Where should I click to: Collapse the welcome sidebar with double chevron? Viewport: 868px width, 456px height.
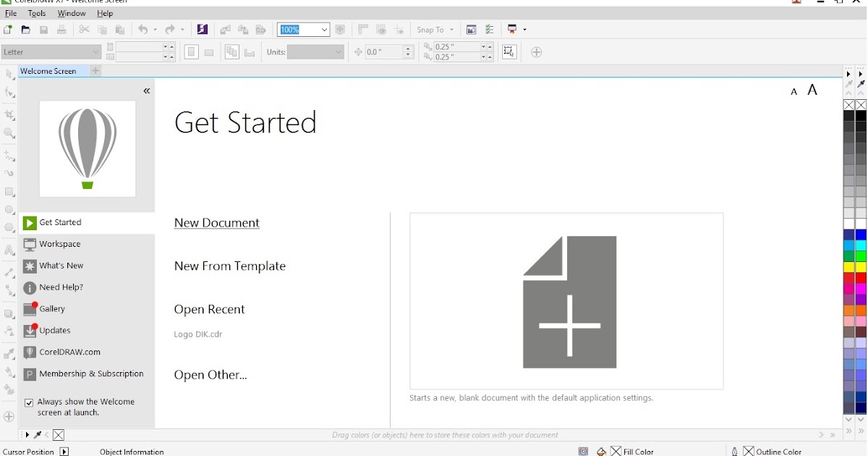[x=147, y=90]
